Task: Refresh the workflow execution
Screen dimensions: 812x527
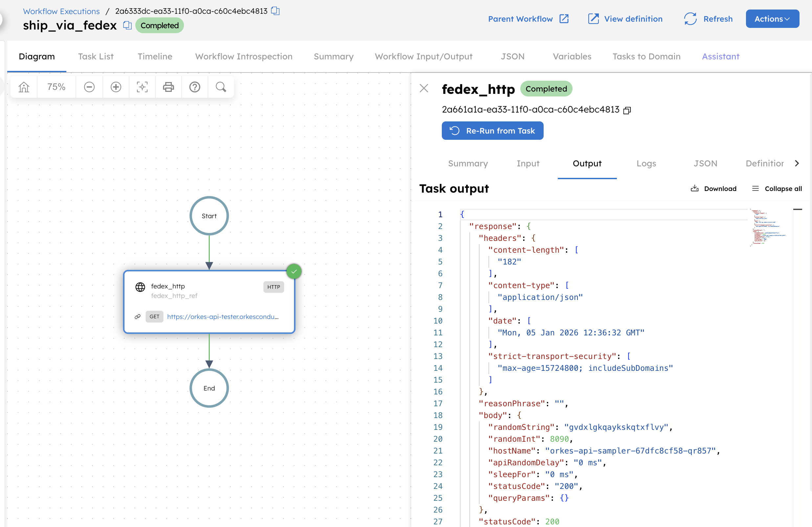Action: tap(708, 19)
